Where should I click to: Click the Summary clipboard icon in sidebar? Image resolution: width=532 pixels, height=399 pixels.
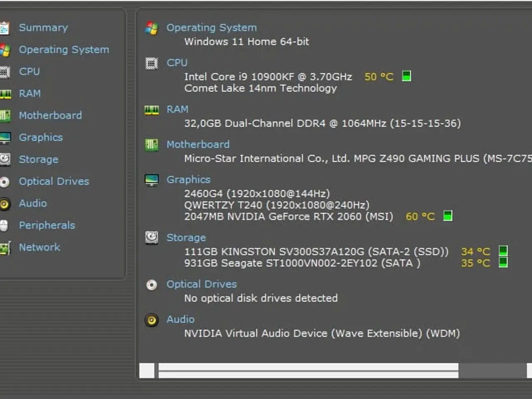point(5,28)
